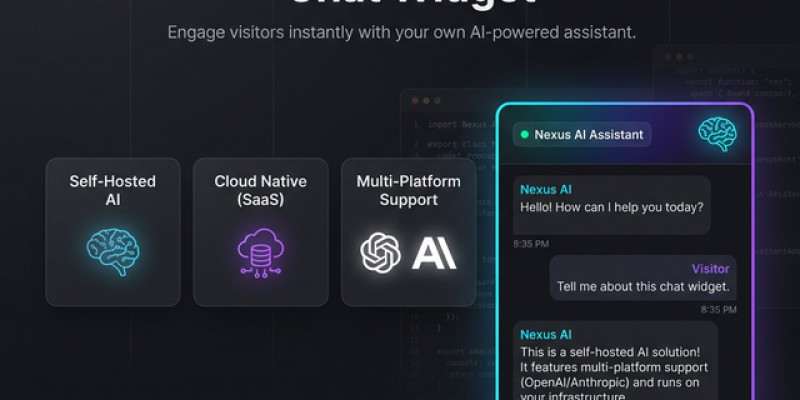Click the cloud database icon under Cloud Native
The width and height of the screenshot is (800, 400).
point(260,252)
